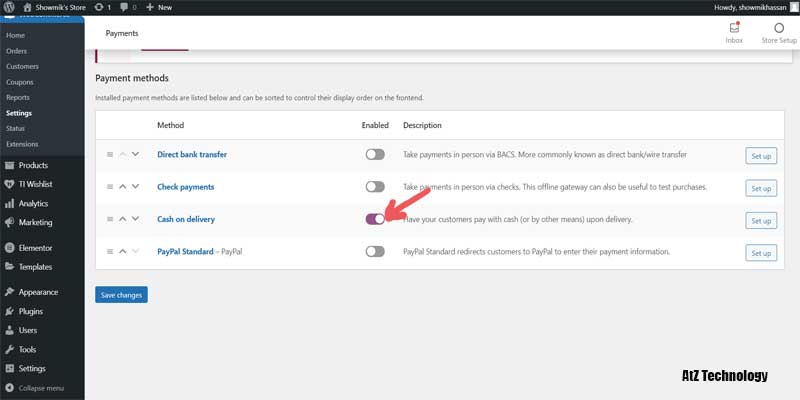Screen dimensions: 800x400
Task: Click the Save changes button
Action: pos(121,294)
